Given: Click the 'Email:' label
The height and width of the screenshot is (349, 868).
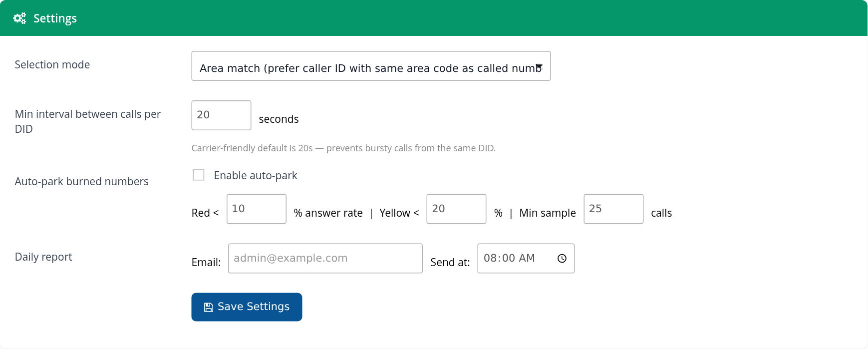Looking at the screenshot, I should click(x=206, y=262).
